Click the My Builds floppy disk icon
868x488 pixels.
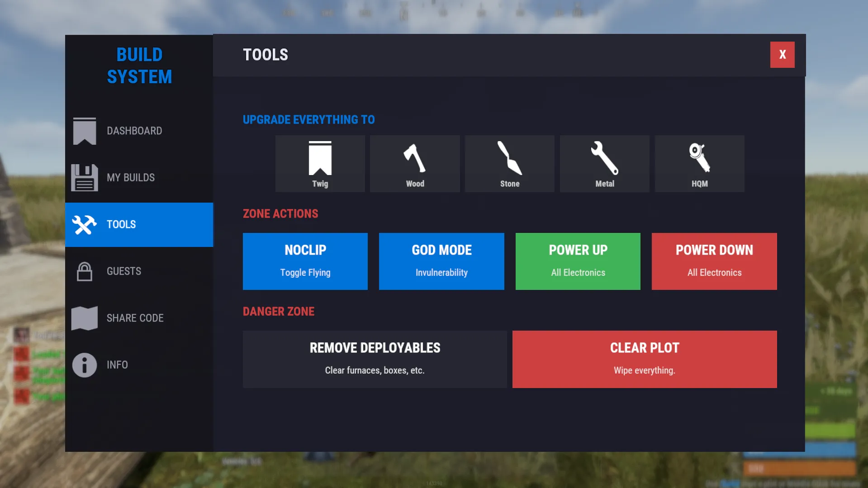point(85,178)
